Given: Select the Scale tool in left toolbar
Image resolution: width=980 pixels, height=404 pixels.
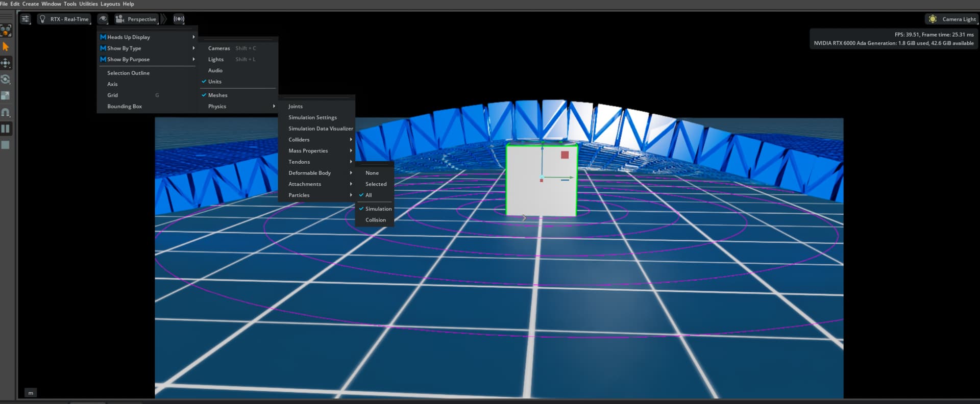Looking at the screenshot, I should click(x=6, y=96).
